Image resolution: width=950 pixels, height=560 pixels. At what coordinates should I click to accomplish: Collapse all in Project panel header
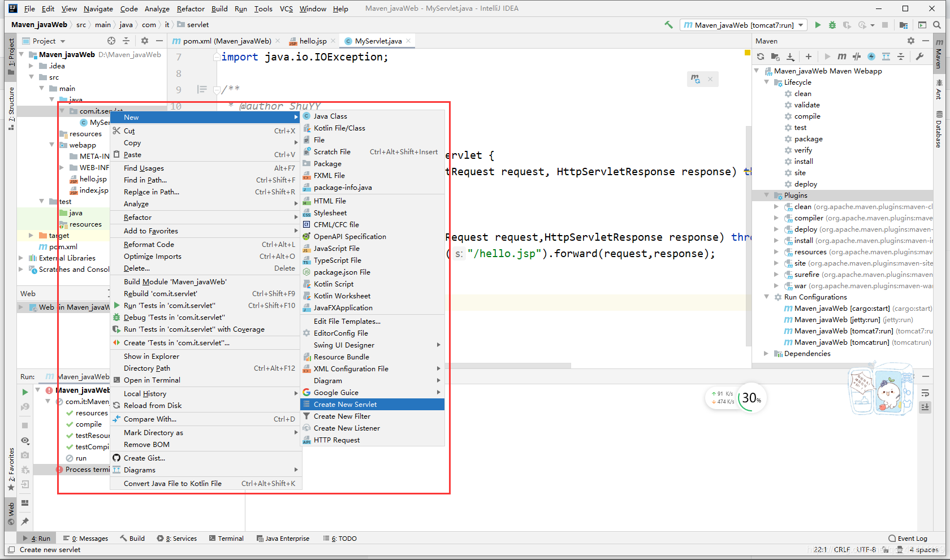tap(126, 41)
